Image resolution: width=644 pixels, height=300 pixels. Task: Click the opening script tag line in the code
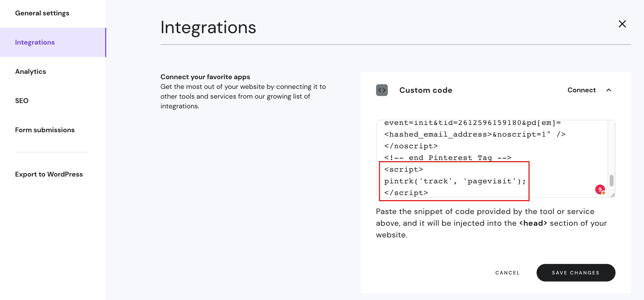click(x=404, y=169)
